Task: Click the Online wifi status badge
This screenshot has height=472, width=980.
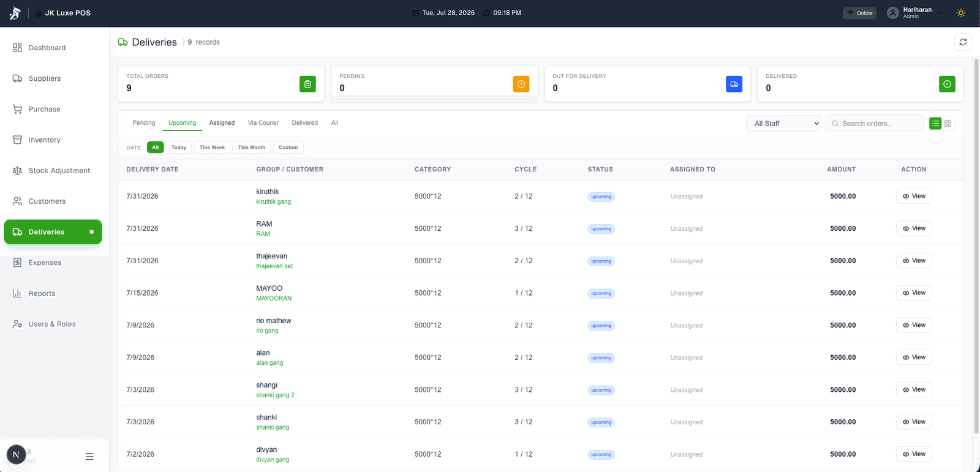Action: tap(860, 13)
